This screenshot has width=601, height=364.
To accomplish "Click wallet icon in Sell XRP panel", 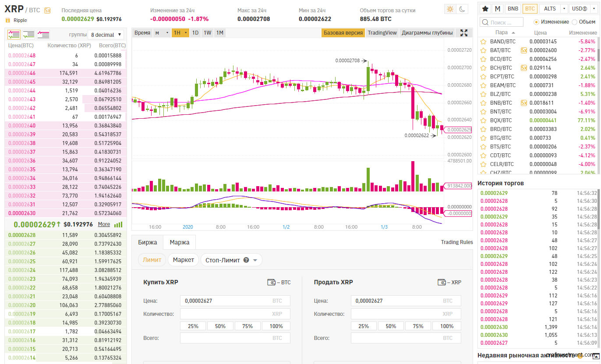I will [x=442, y=282].
